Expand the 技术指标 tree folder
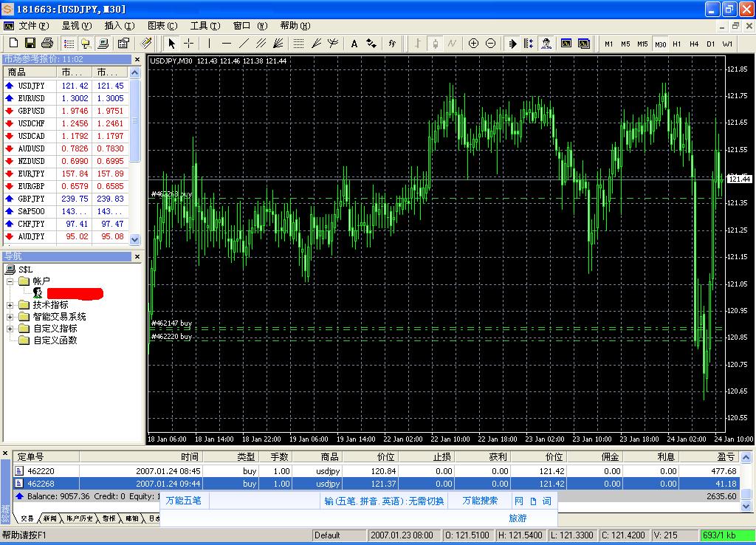The image size is (756, 545). pyautogui.click(x=10, y=305)
